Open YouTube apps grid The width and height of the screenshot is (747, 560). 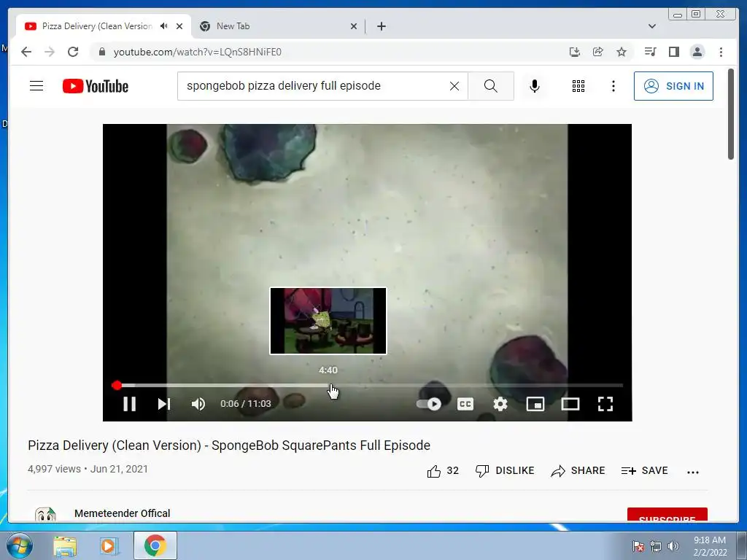[x=578, y=86]
